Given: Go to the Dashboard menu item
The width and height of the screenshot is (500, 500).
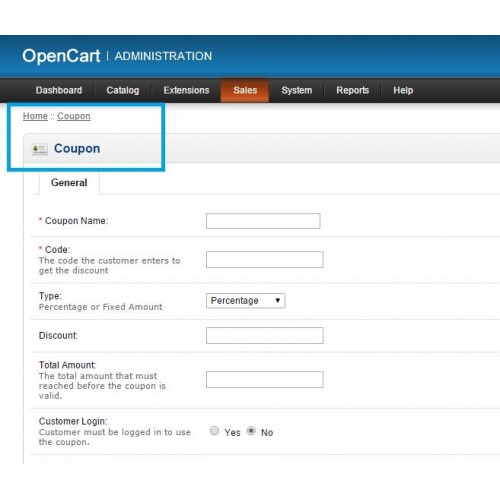Looking at the screenshot, I should pos(59,90).
